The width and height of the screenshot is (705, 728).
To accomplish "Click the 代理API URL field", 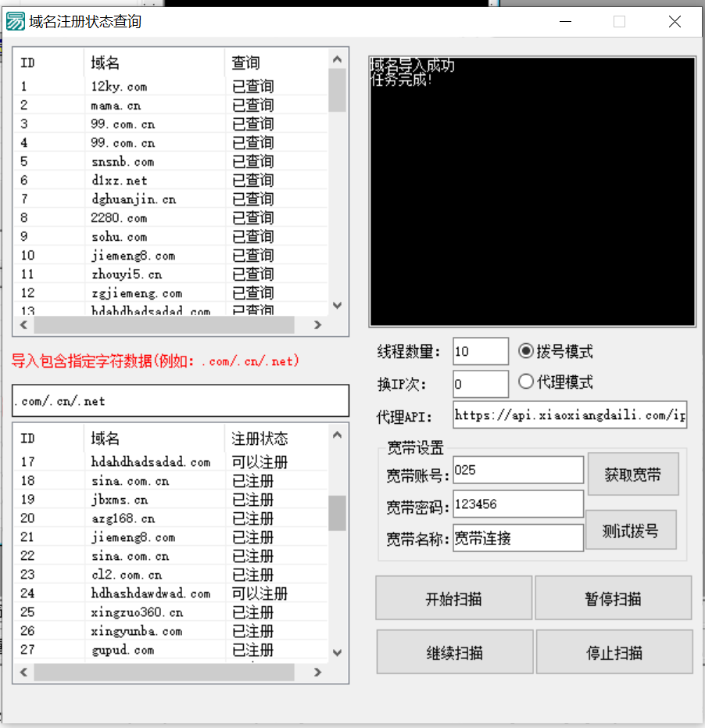I will [x=570, y=414].
